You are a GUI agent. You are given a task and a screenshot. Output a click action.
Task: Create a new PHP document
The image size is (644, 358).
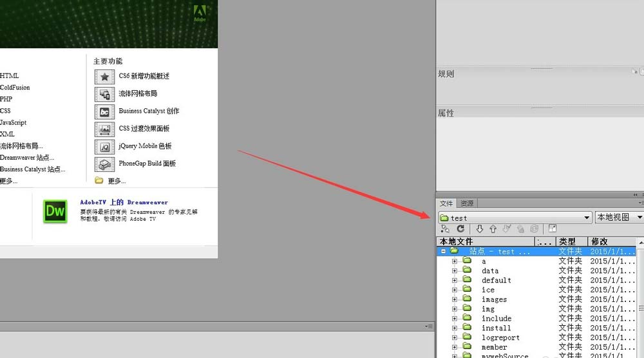tap(6, 99)
